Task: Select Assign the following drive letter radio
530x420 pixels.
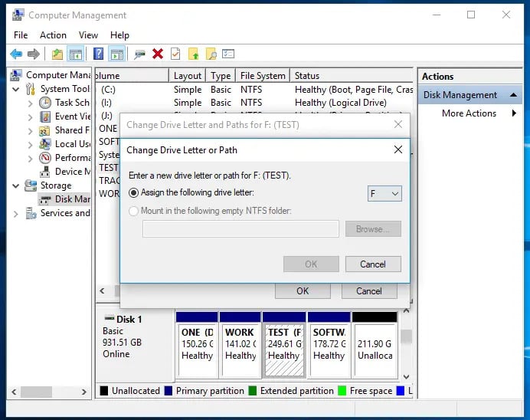Action: point(133,192)
